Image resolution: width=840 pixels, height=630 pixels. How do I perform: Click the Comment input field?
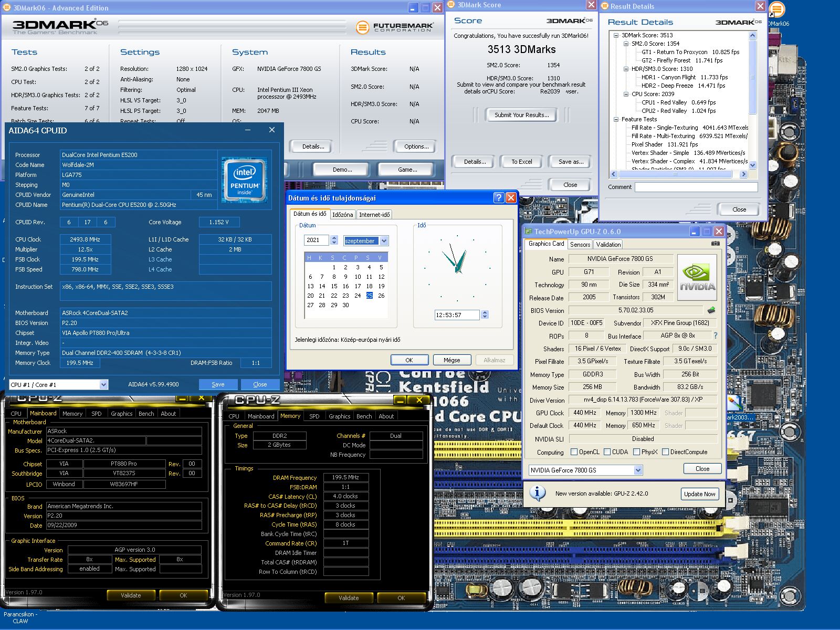pyautogui.click(x=696, y=187)
